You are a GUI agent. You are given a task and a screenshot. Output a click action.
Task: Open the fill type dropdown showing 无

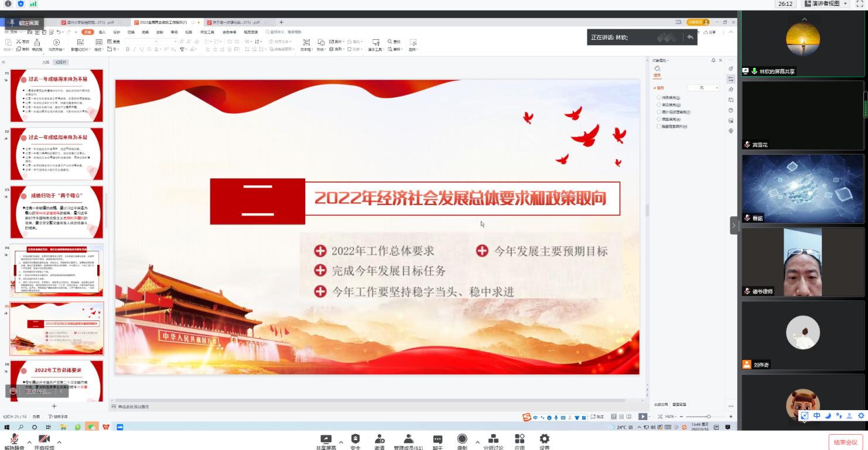point(704,88)
